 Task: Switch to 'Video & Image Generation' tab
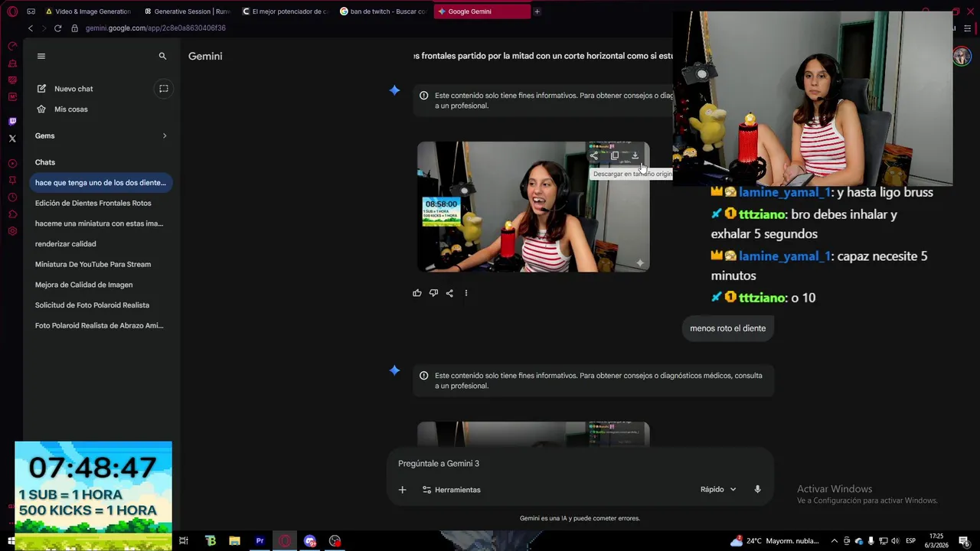(87, 11)
